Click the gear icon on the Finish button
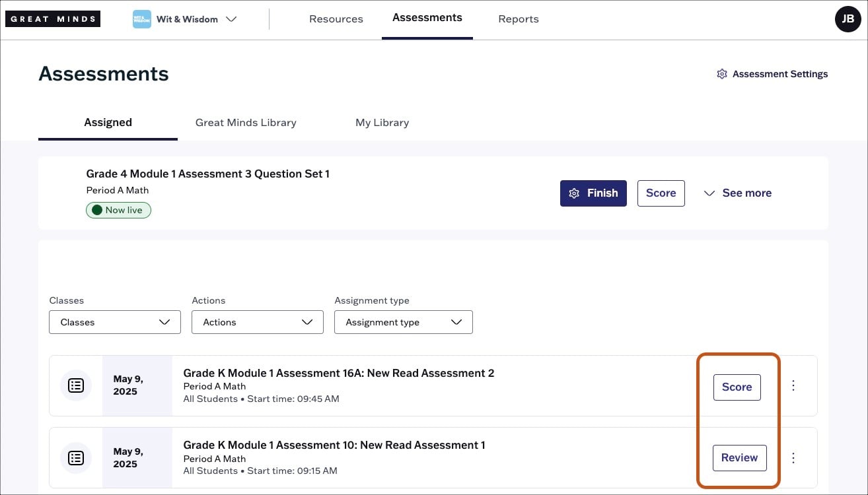 (574, 193)
